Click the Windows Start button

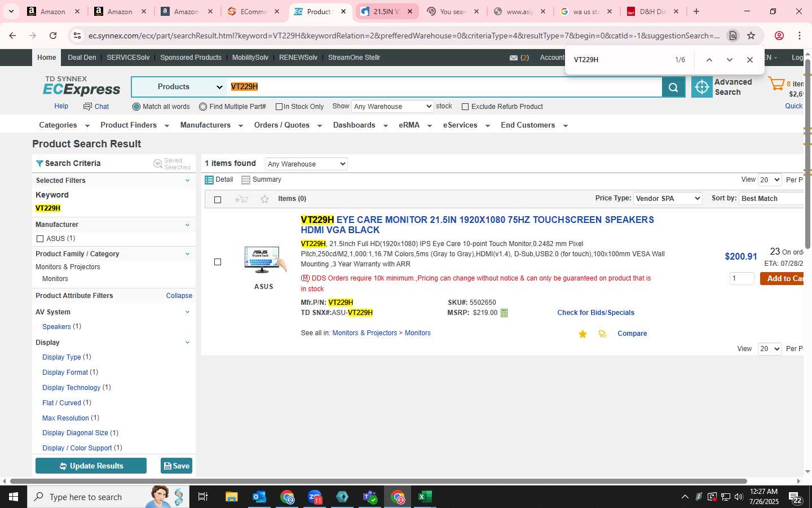click(14, 497)
